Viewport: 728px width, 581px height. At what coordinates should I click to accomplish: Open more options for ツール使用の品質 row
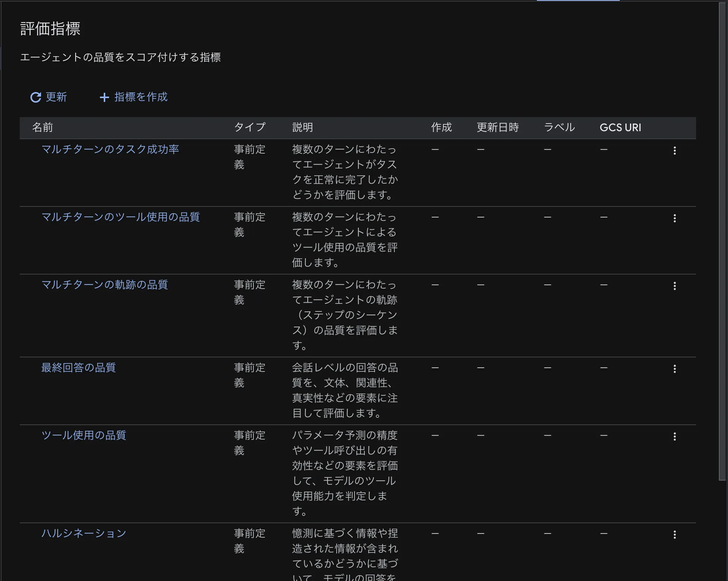[x=674, y=437]
